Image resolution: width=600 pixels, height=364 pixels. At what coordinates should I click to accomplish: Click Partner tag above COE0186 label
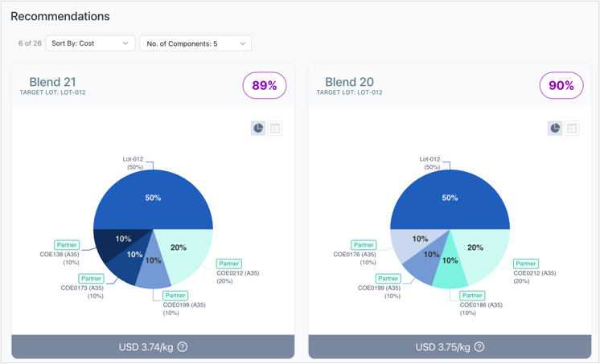(x=472, y=296)
